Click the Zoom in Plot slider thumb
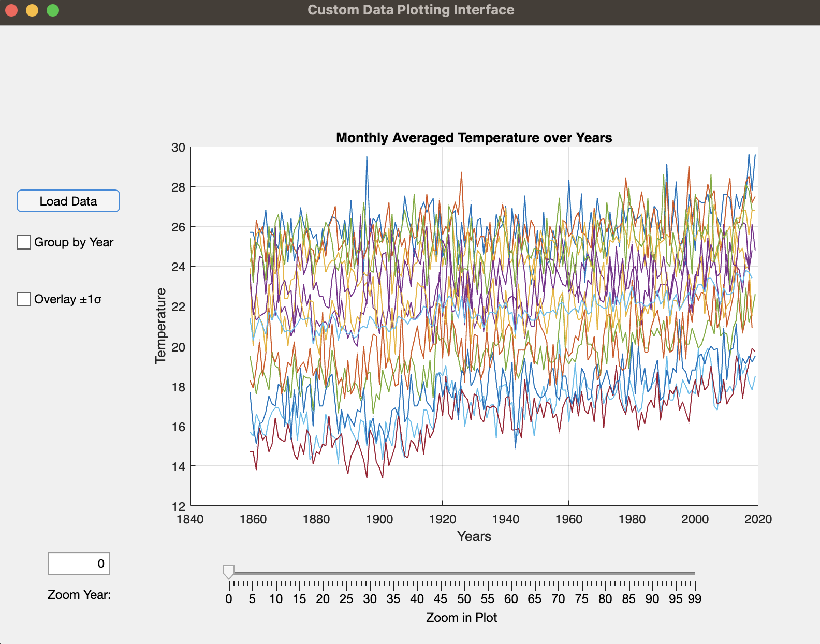The height and width of the screenshot is (644, 820). 229,572
